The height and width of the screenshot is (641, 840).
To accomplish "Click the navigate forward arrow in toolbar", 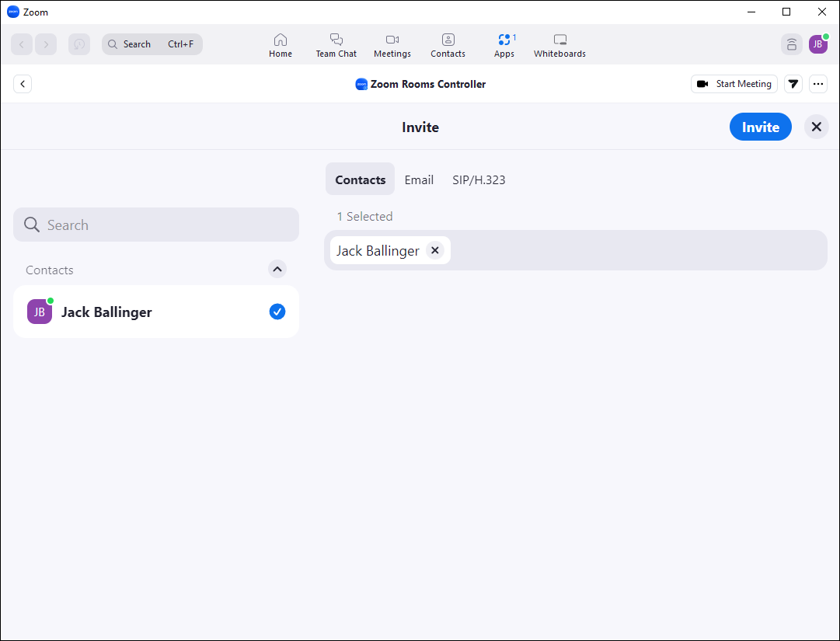I will tap(46, 44).
